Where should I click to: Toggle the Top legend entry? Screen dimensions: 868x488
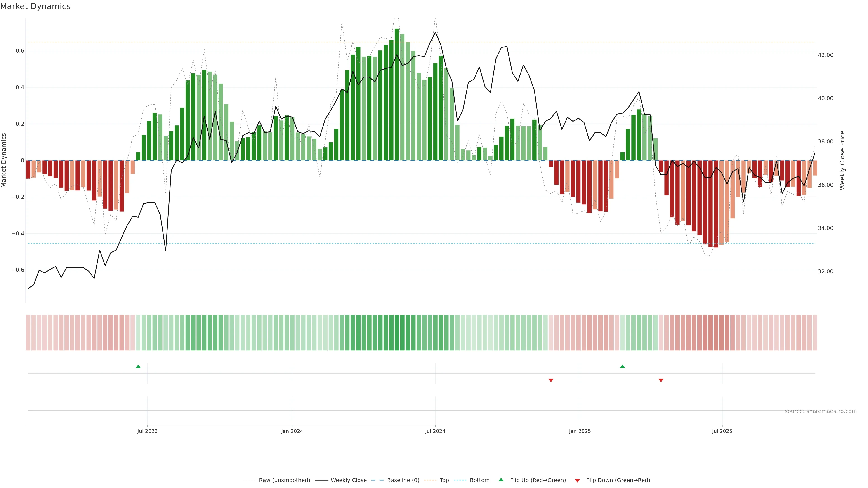pyautogui.click(x=444, y=480)
